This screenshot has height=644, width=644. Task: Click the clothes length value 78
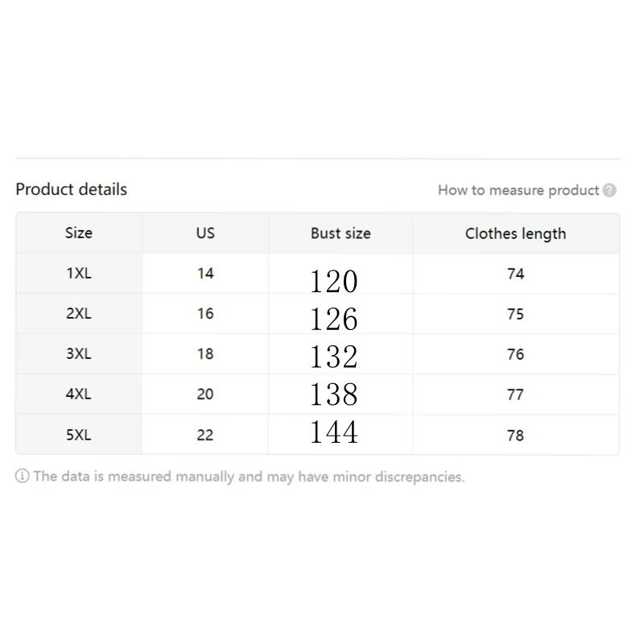click(x=515, y=435)
